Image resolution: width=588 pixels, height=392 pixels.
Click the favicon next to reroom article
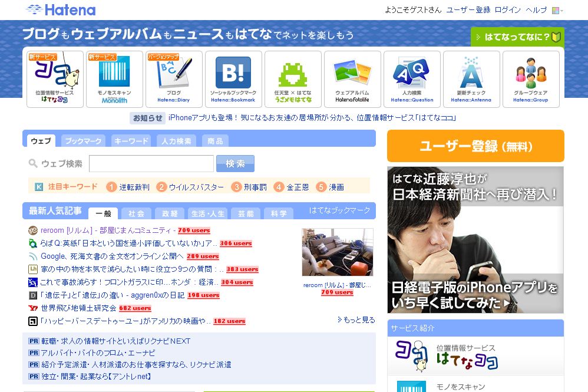[x=33, y=230]
